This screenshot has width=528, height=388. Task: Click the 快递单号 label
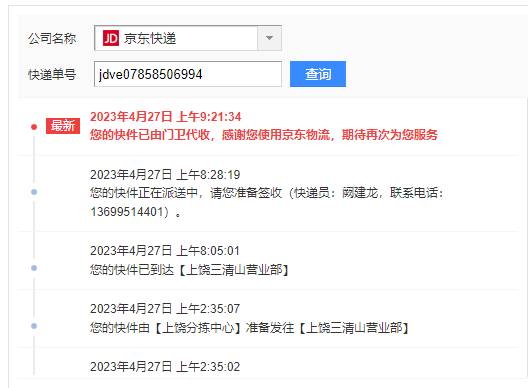(52, 74)
